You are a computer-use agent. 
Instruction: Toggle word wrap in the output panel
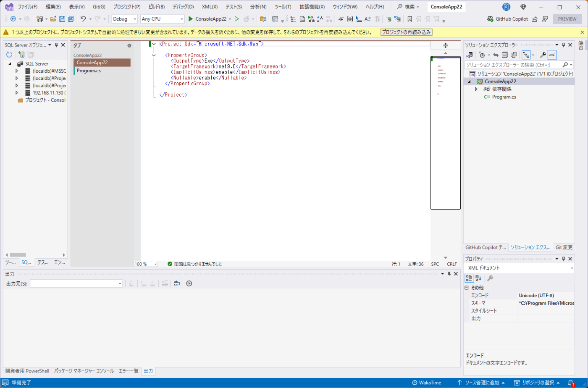click(177, 283)
